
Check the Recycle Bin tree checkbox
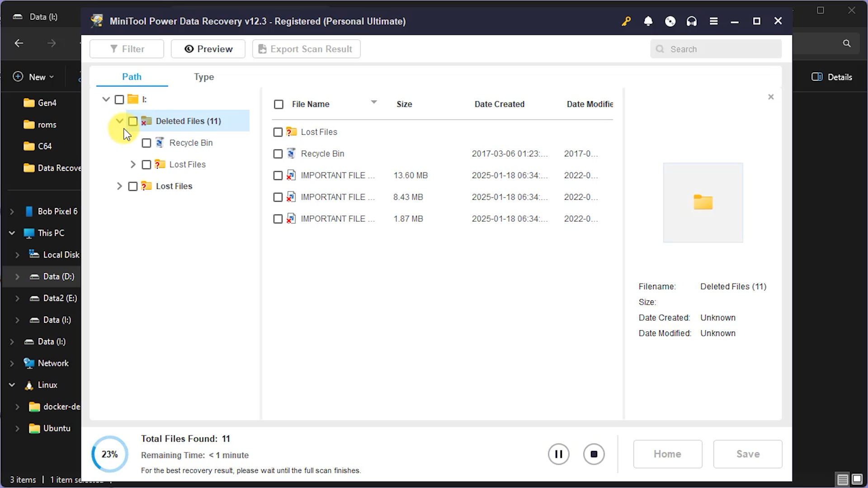pyautogui.click(x=146, y=143)
